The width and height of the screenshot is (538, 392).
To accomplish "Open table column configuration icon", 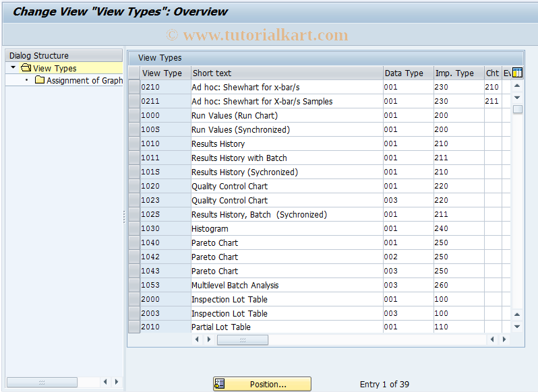I will pos(517,73).
